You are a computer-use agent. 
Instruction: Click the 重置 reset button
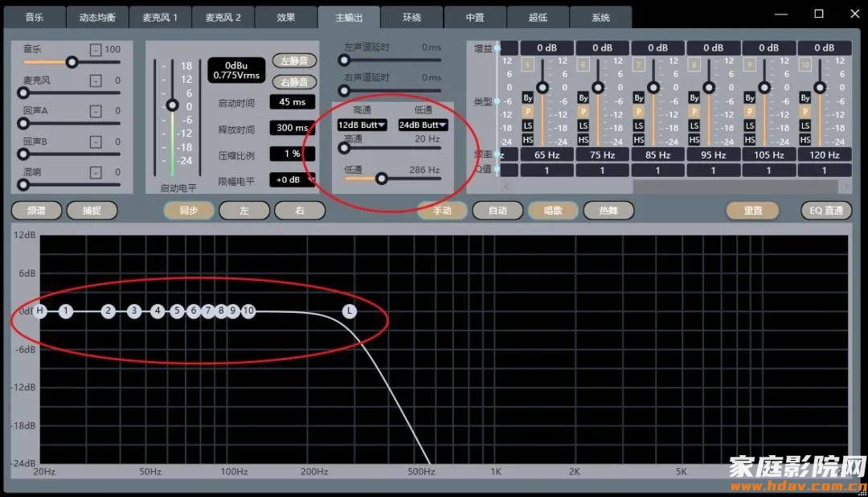pos(753,211)
